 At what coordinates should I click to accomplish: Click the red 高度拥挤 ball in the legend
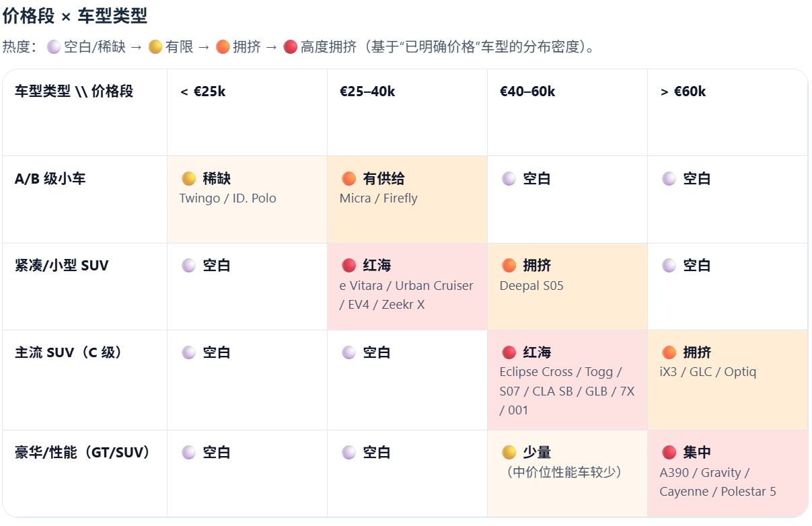(290, 47)
